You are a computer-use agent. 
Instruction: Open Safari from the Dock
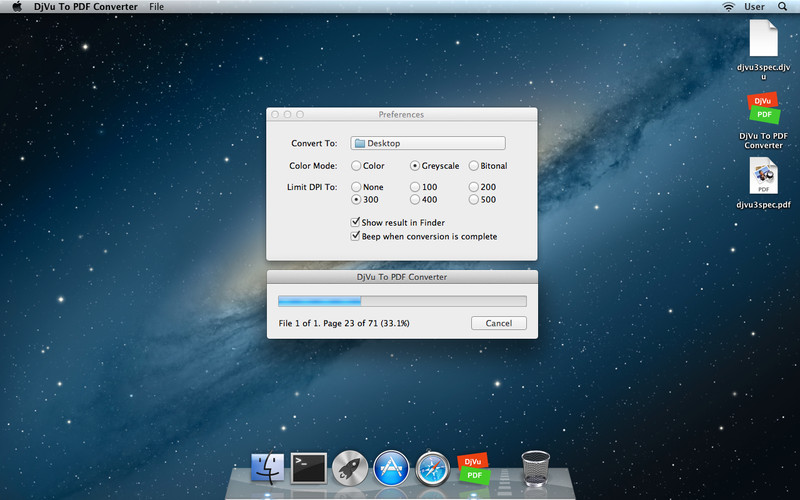point(433,469)
